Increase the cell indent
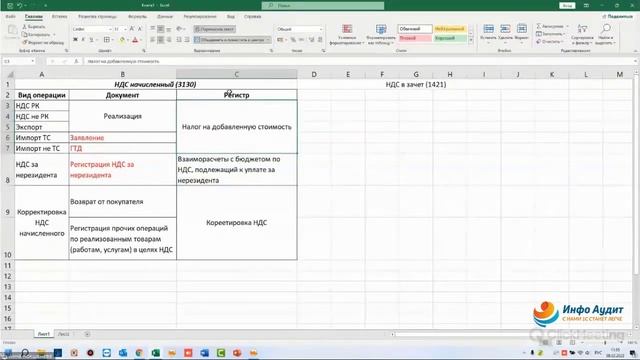 [x=187, y=40]
